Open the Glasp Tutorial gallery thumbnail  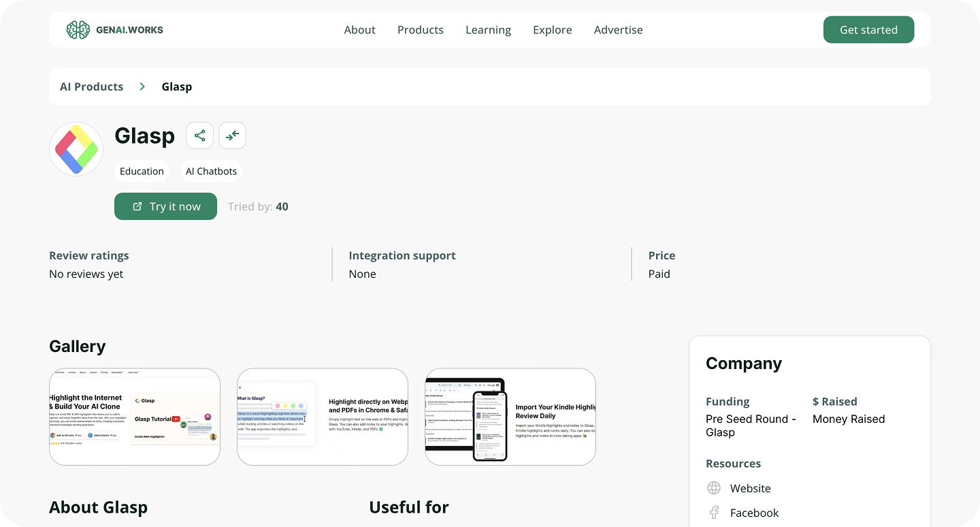pyautogui.click(x=135, y=417)
